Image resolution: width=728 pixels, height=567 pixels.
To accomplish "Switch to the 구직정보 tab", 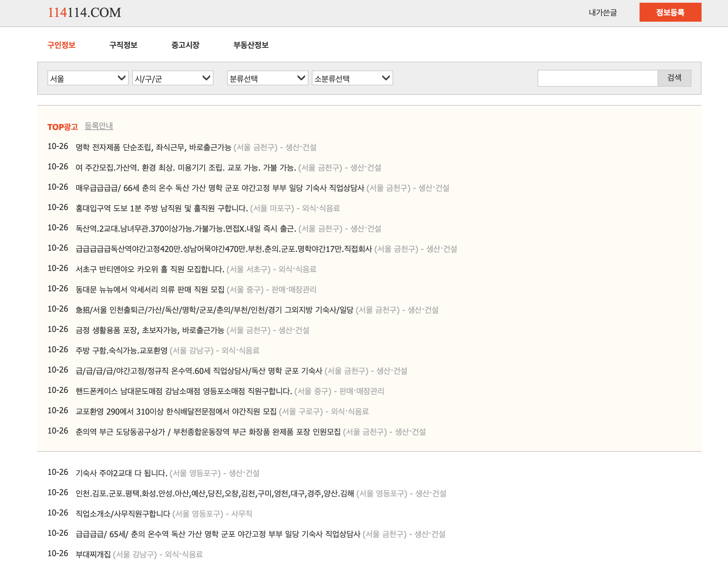I will click(x=123, y=45).
